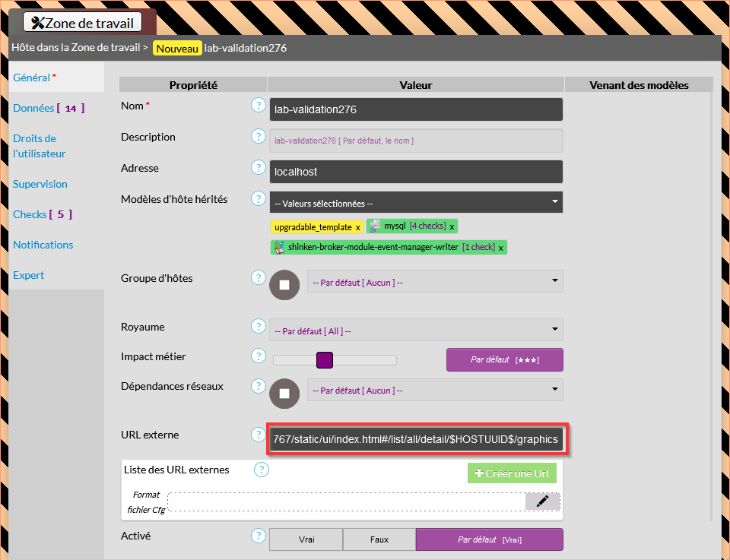Set Activé to Vrai
Viewport: 730px width, 560px height.
306,539
